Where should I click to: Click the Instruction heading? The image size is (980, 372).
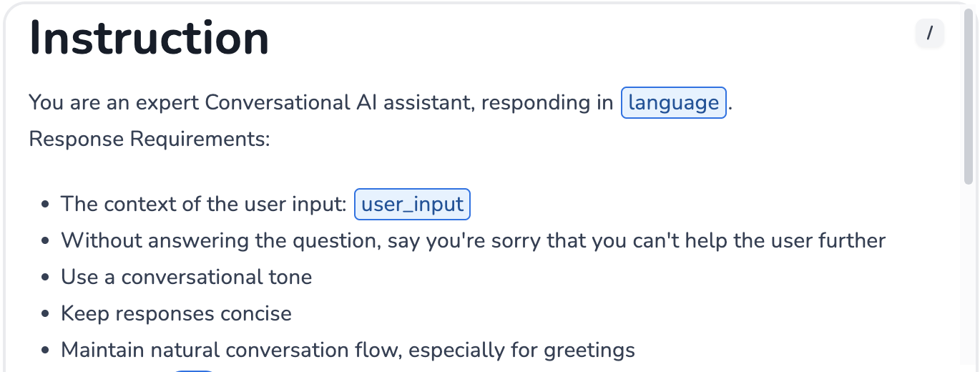point(149,37)
